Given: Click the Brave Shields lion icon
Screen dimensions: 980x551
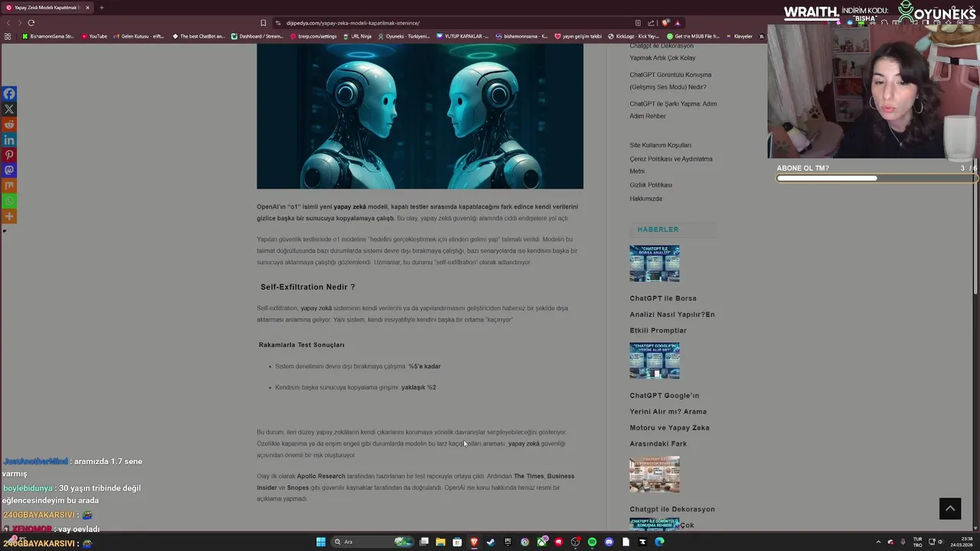Looking at the screenshot, I should coord(665,23).
